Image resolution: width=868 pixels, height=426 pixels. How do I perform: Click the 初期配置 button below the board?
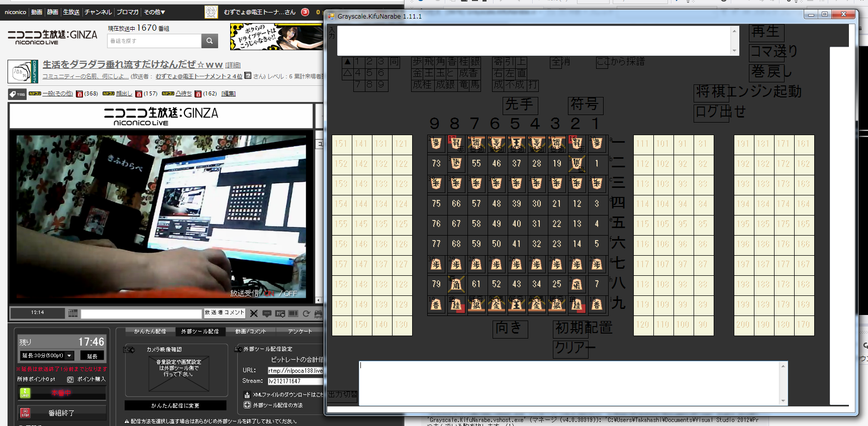point(584,328)
